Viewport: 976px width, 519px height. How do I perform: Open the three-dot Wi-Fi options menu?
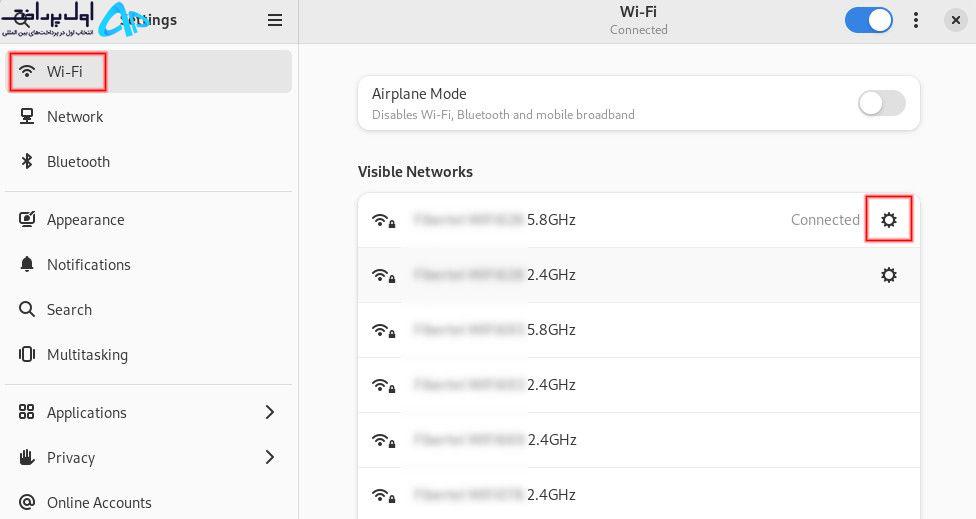click(916, 21)
